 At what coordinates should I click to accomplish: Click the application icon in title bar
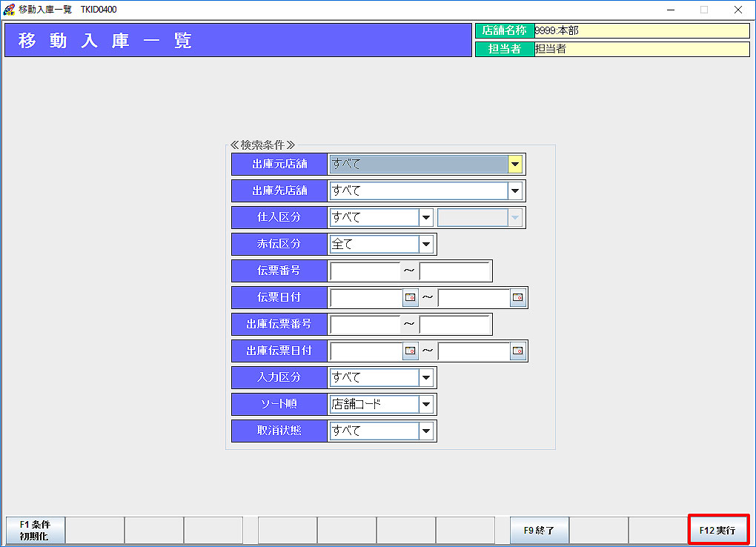pyautogui.click(x=9, y=10)
